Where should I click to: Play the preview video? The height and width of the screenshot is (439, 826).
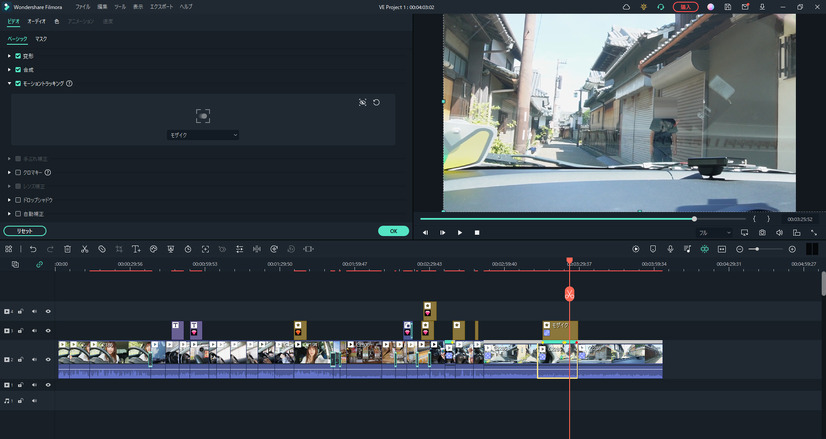tap(459, 232)
